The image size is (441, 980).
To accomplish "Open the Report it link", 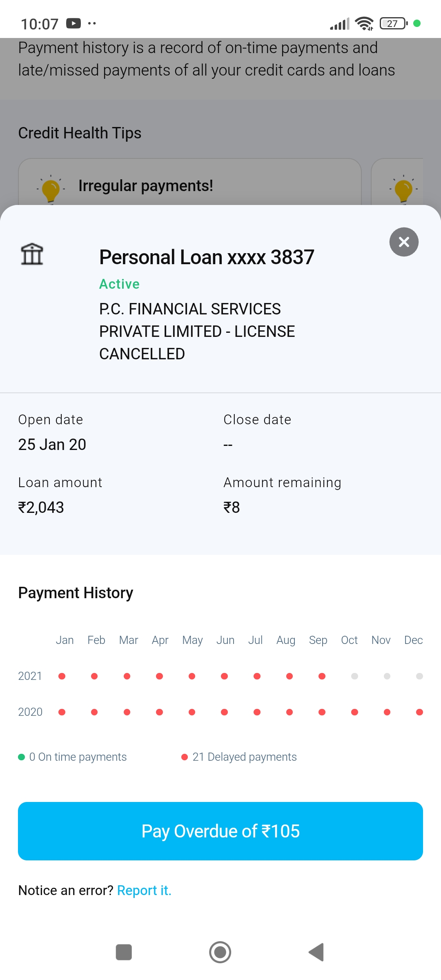I will click(144, 890).
